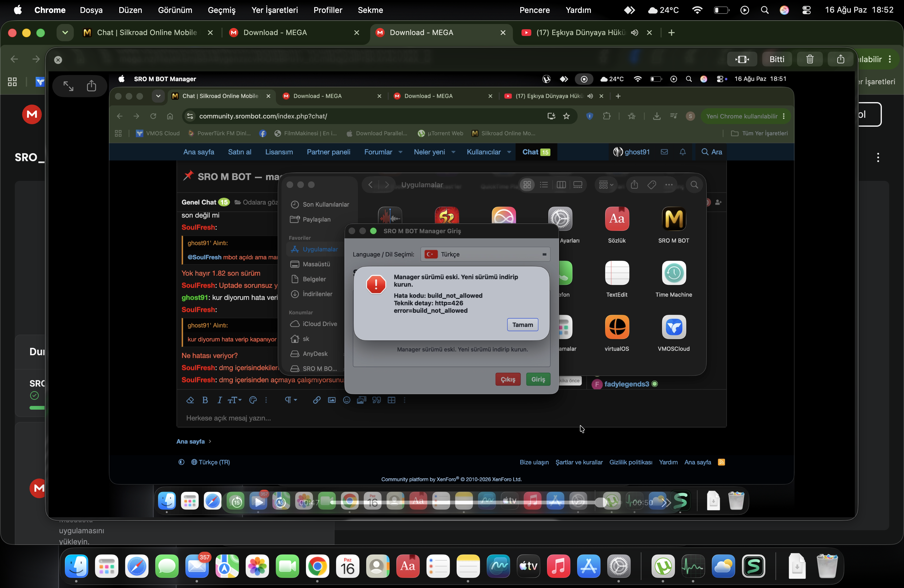Open the Finder more actions ellipsis menu
This screenshot has height=588, width=904.
(669, 185)
